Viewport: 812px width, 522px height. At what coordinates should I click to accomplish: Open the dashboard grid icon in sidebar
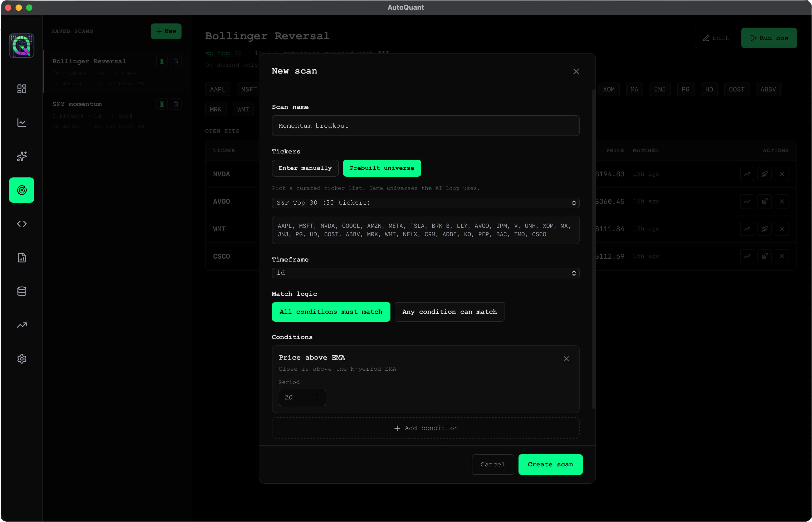tap(22, 89)
